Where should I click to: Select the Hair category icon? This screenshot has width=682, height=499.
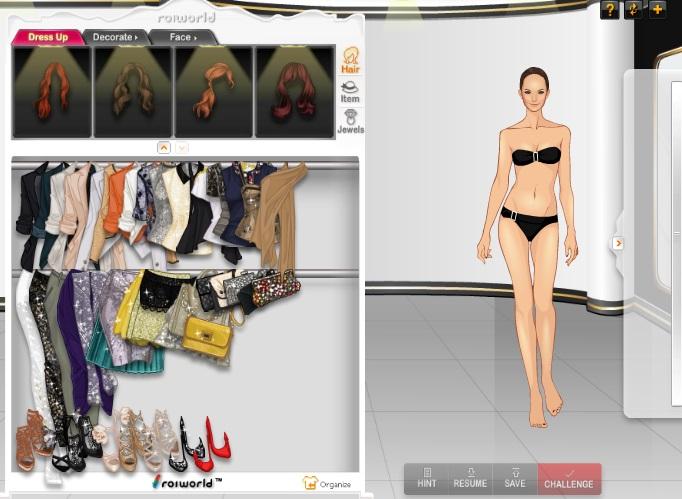tap(351, 60)
